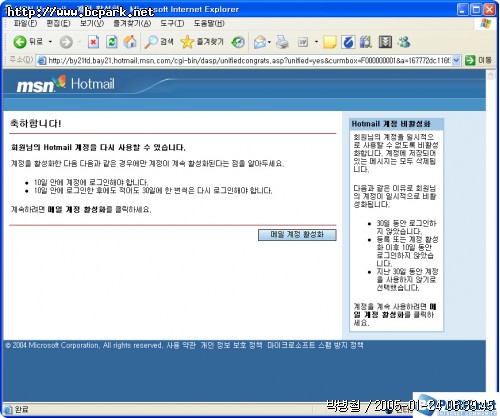Viewport: 500px width, 418px height.
Task: Open the 개인 정보 보호 정책 link
Action: click(231, 345)
